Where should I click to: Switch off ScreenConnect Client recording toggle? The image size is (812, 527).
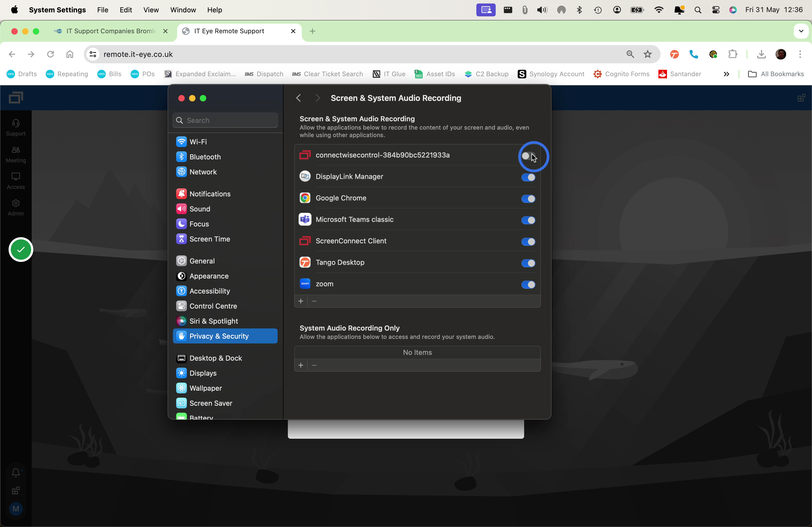point(528,242)
